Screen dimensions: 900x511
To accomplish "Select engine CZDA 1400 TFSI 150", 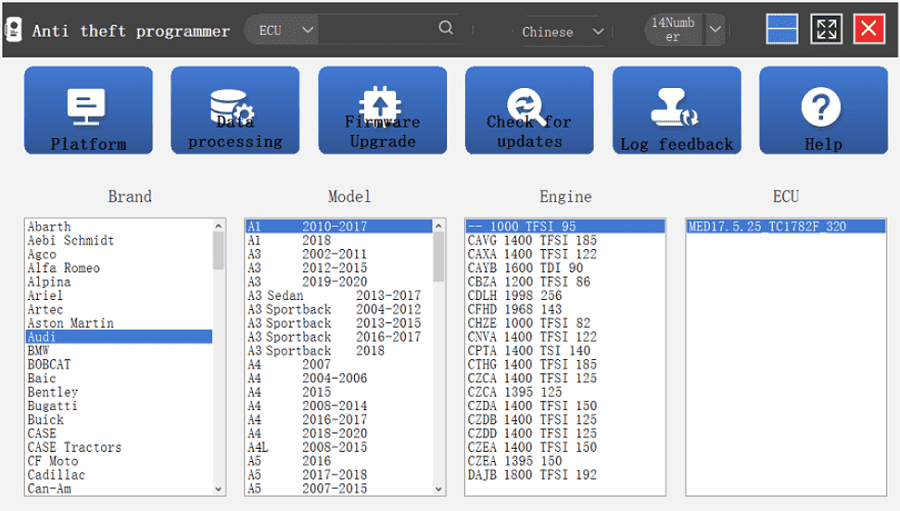I will point(565,406).
